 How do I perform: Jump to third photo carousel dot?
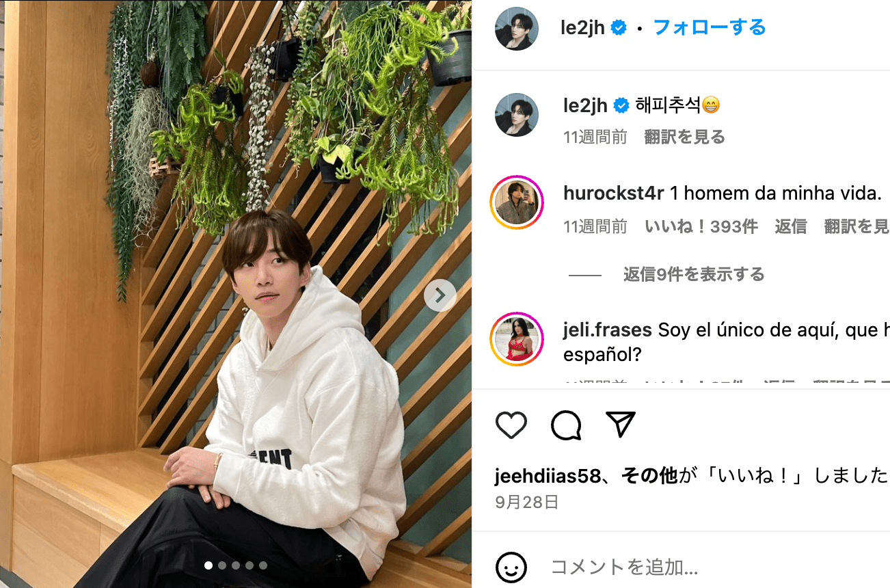[236, 565]
